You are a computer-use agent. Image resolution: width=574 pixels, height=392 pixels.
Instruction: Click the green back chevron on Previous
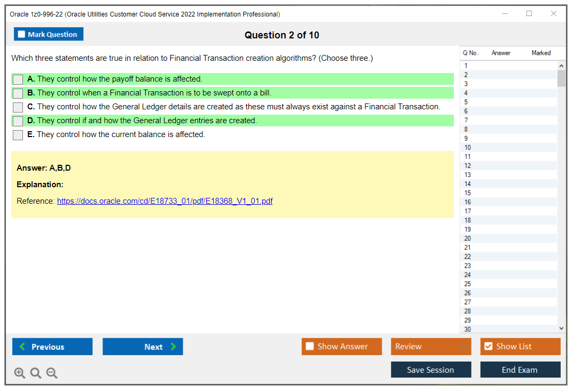click(22, 347)
